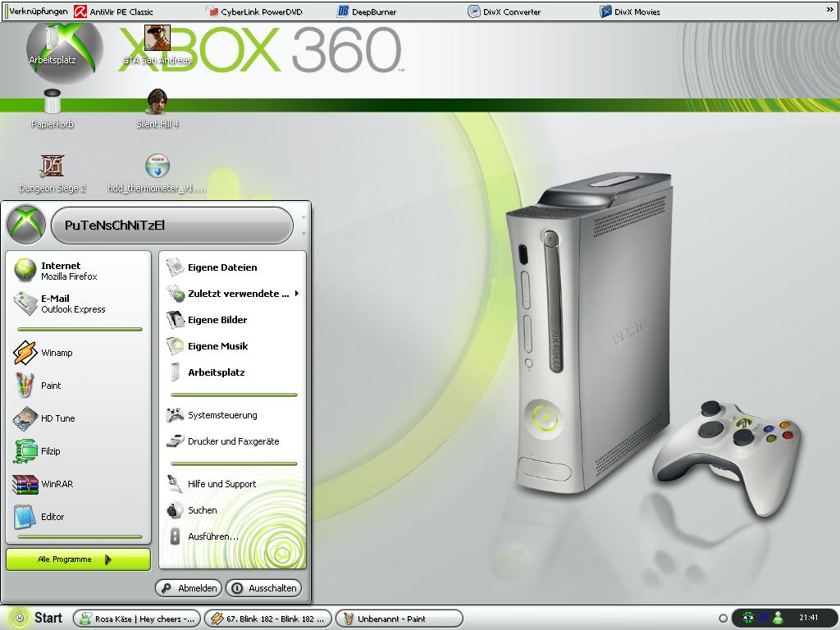Switch to Blink 182 Winamp taskbar item
Viewport: 840px width, 630px height.
coord(268,619)
